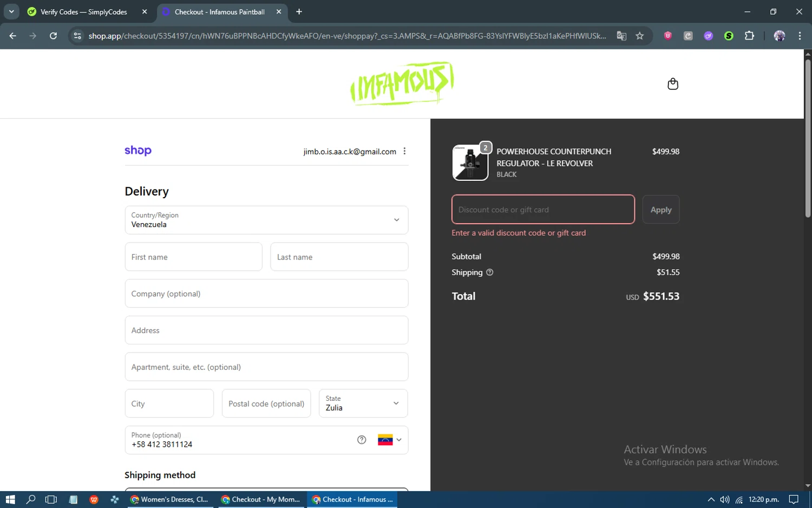
Task: Click the page vertical scrollbar
Action: coord(808,139)
